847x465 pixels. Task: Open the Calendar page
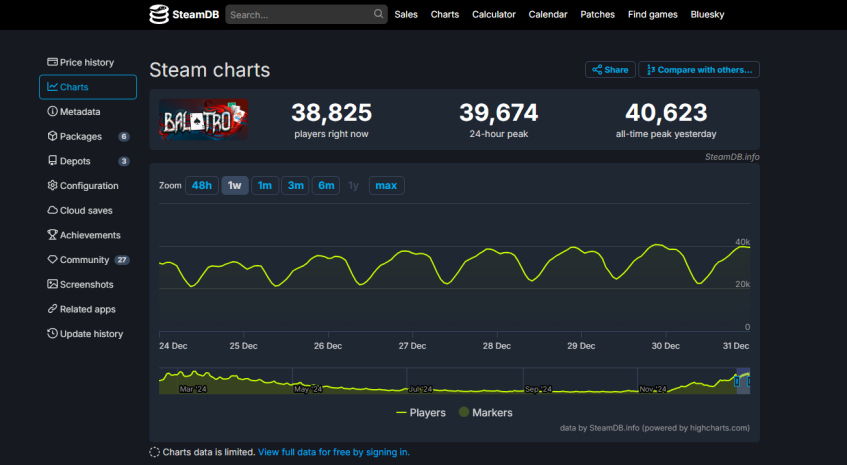(x=548, y=15)
